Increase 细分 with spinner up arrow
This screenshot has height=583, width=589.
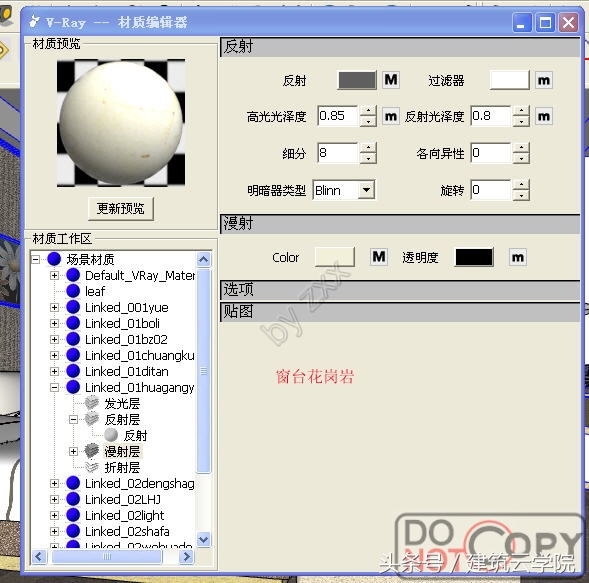369,148
